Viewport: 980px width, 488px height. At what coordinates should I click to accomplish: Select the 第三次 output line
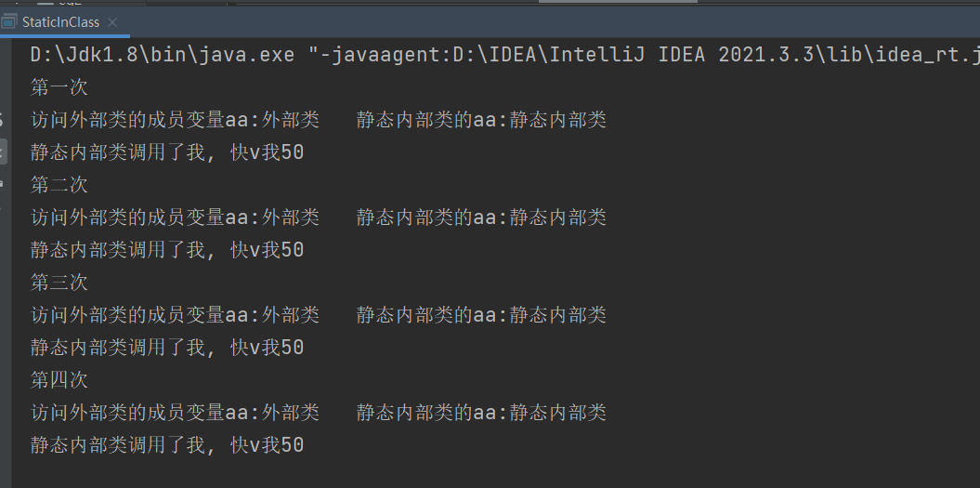click(59, 282)
